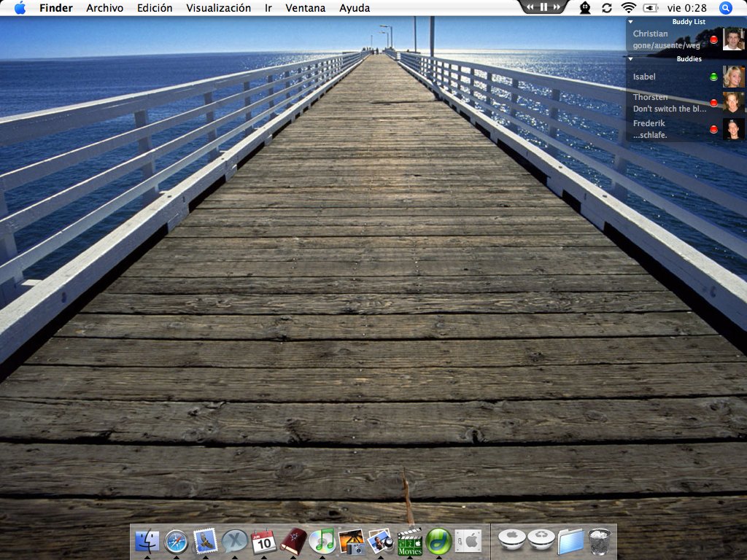Viewport: 747px width, 560px height.
Task: Open the red book icon in Dock
Action: pyautogui.click(x=293, y=542)
